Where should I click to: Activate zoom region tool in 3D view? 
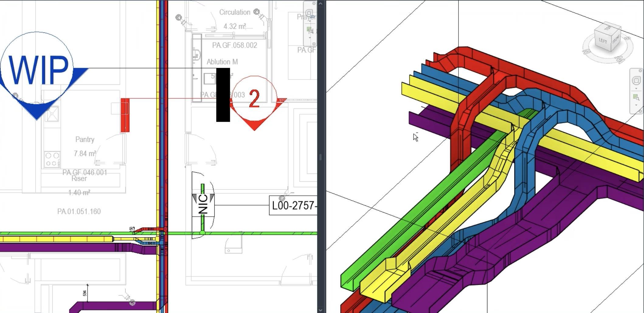pyautogui.click(x=636, y=98)
